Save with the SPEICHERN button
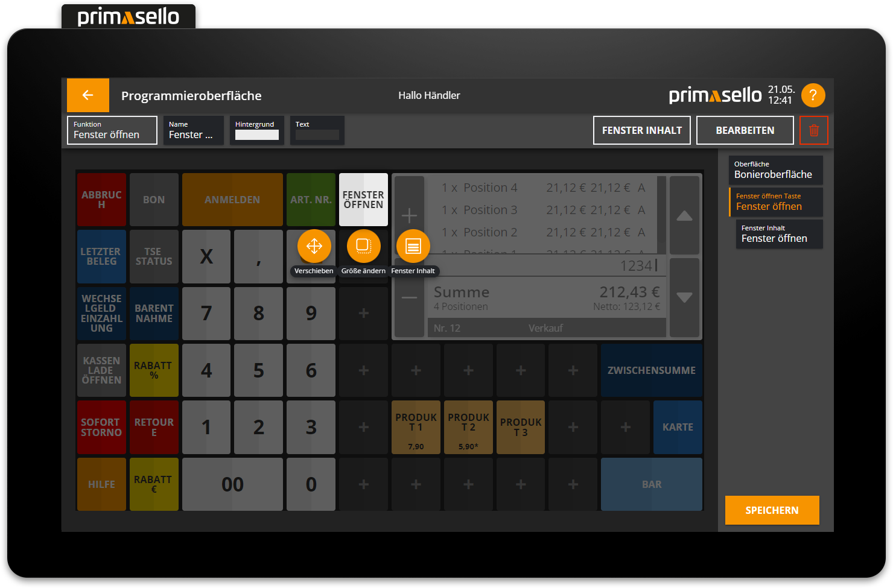Screen dimensions: 893x588 pos(772,510)
